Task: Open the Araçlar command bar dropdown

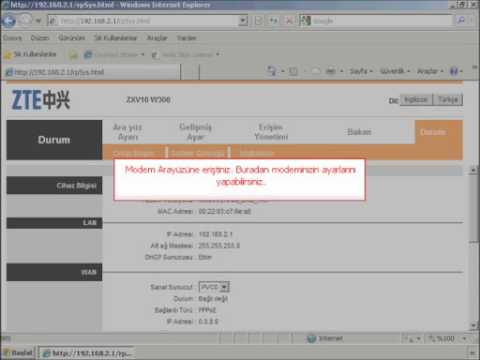Action: click(x=430, y=71)
